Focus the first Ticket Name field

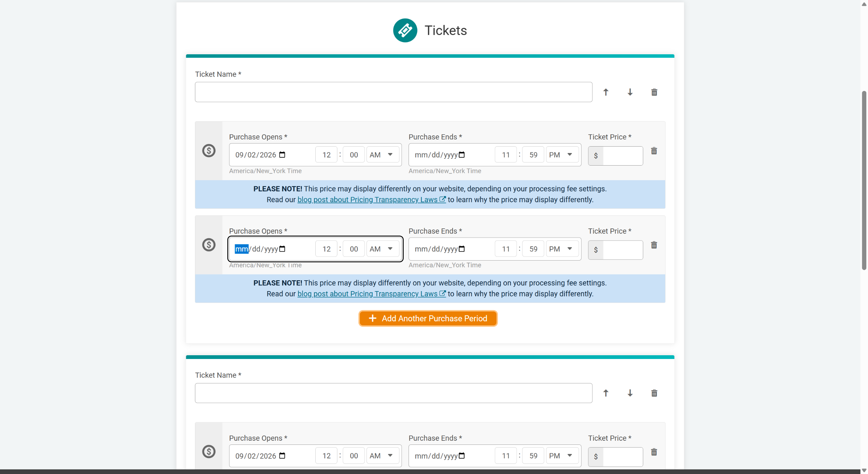click(x=393, y=92)
